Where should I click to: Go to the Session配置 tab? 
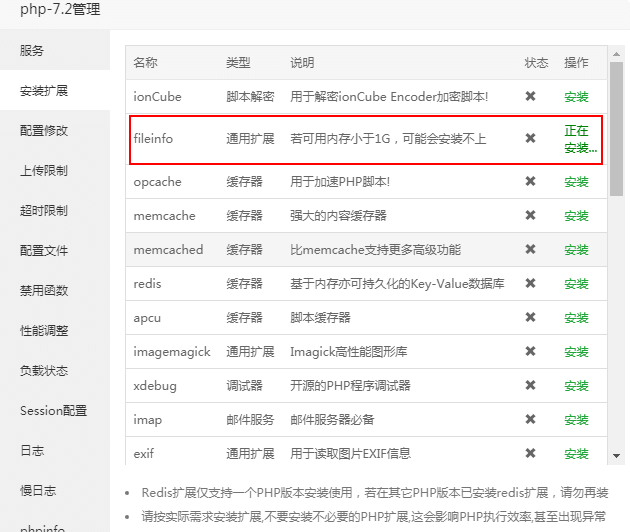tap(53, 410)
